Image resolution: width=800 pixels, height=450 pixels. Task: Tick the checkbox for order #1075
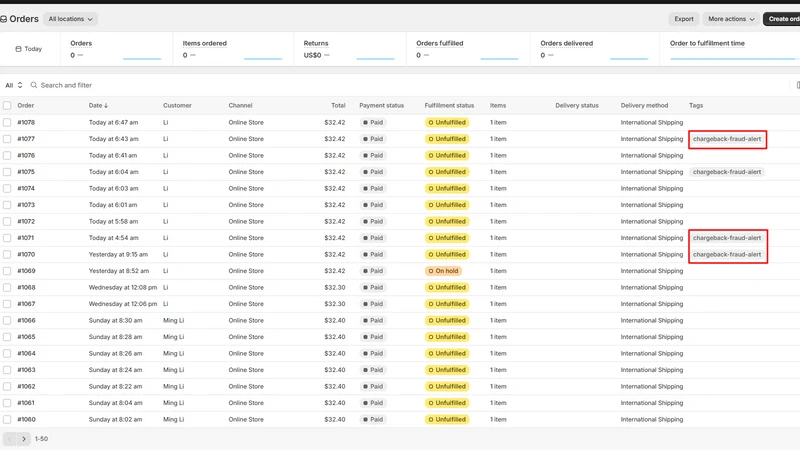click(x=7, y=172)
